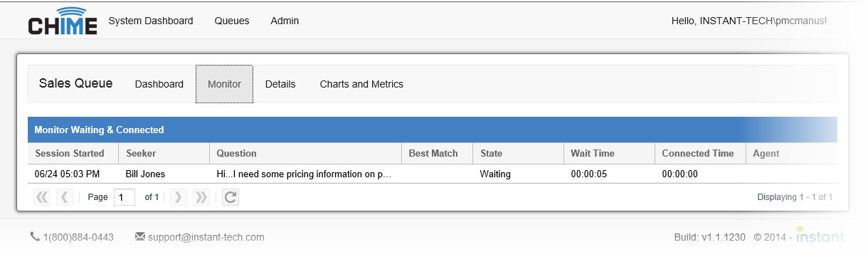Click the phone icon in footer
868x257 pixels.
pos(35,236)
